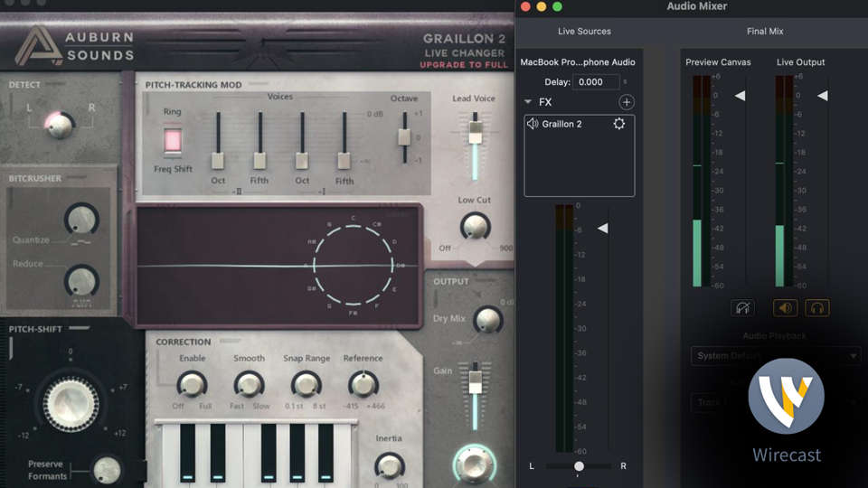868x488 pixels.
Task: Click the Output Gain fader
Action: 475,382
